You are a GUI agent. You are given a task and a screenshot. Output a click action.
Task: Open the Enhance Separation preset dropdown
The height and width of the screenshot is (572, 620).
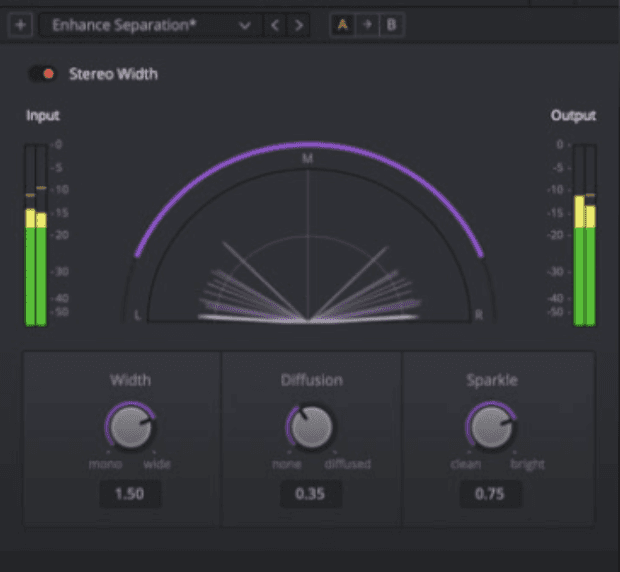point(151,25)
